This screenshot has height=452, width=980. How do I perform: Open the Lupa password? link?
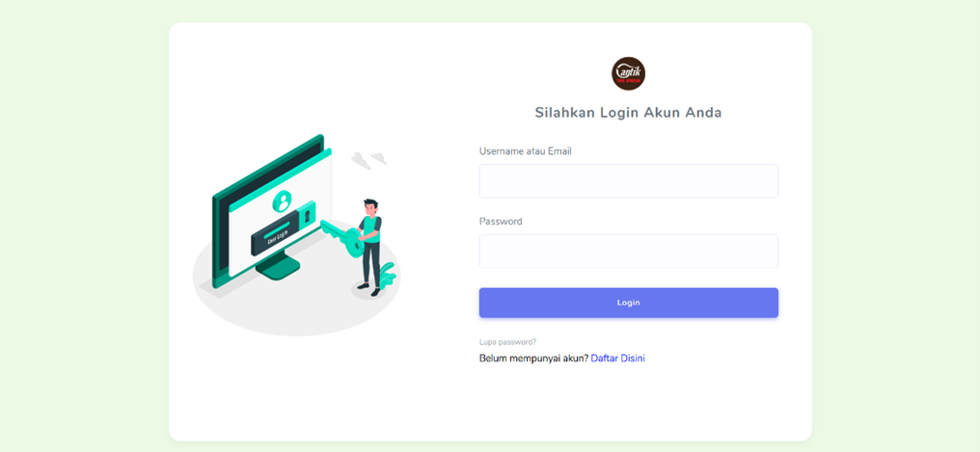[507, 342]
